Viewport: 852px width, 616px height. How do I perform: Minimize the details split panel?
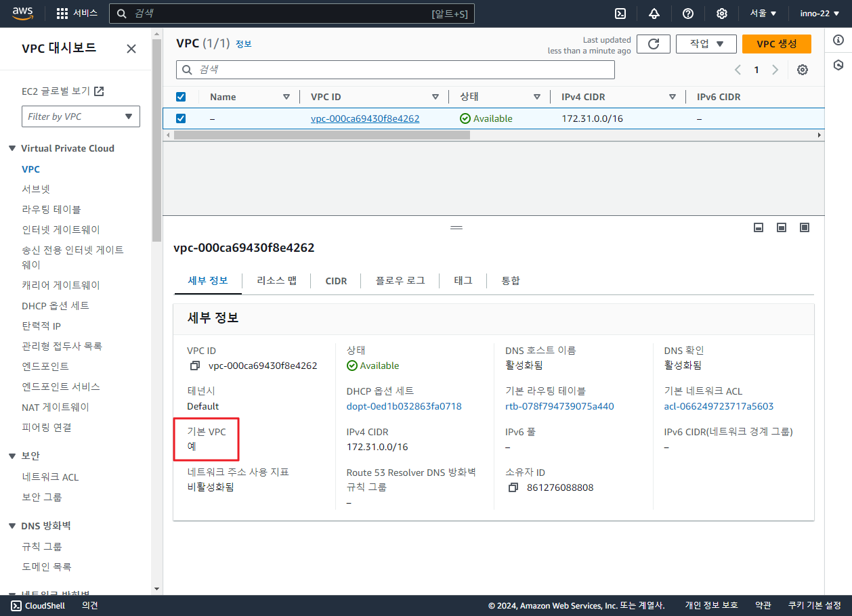click(x=759, y=228)
